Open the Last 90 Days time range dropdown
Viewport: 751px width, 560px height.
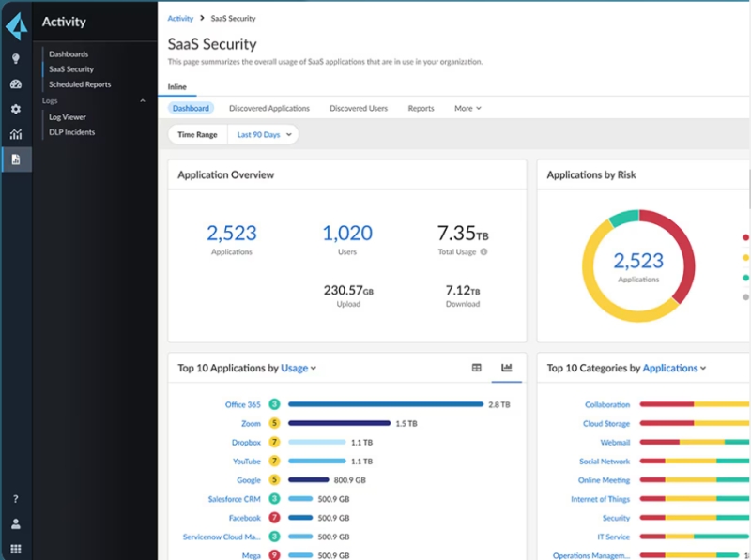click(264, 134)
